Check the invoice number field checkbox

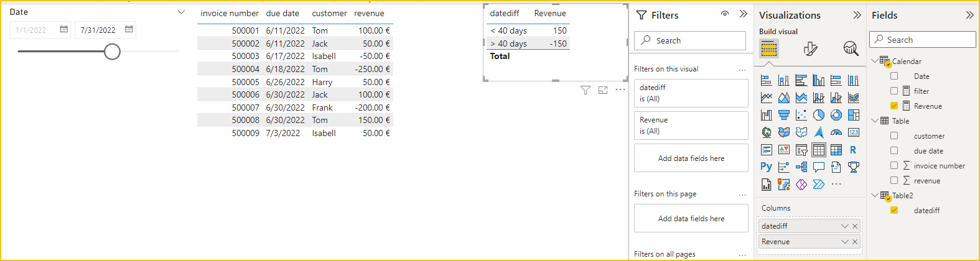coord(894,165)
